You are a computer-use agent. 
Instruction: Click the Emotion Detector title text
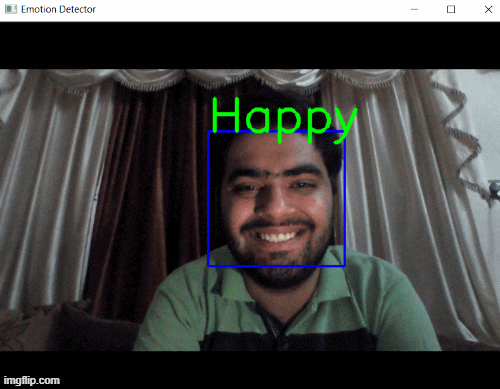click(58, 9)
